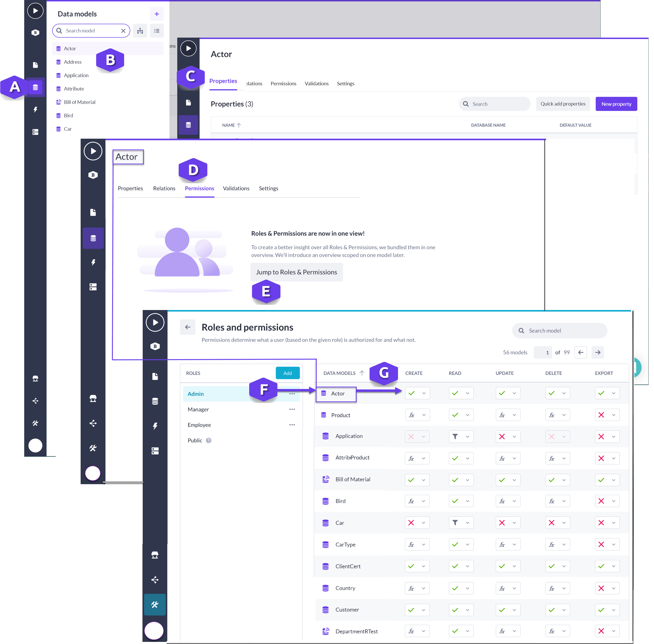Switch to the Validations tab
The image size is (654, 644).
(x=236, y=188)
